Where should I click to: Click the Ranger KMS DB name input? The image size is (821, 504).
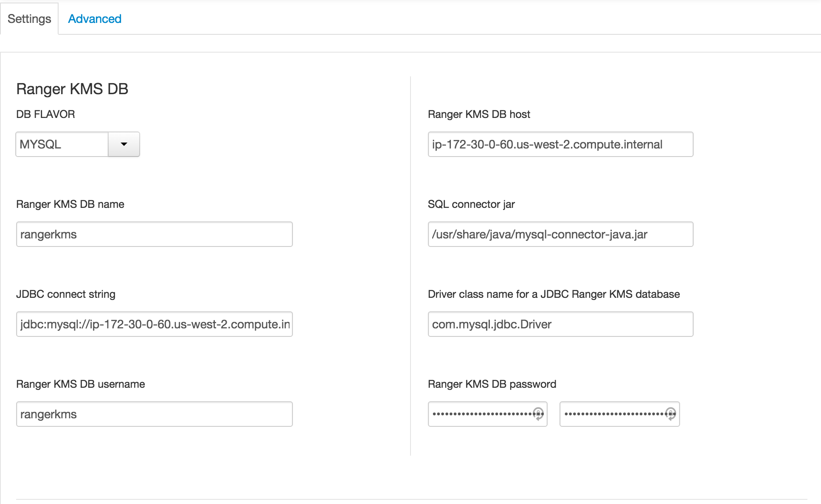point(155,234)
